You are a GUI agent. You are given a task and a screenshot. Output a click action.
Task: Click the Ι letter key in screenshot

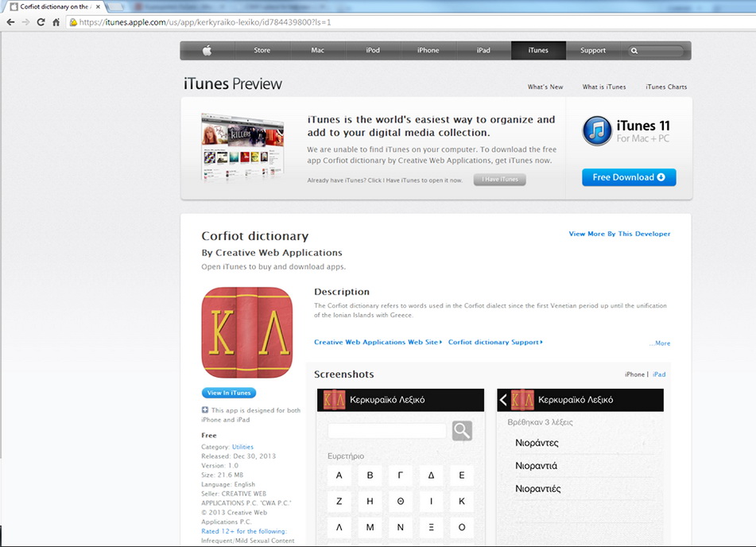(x=431, y=501)
